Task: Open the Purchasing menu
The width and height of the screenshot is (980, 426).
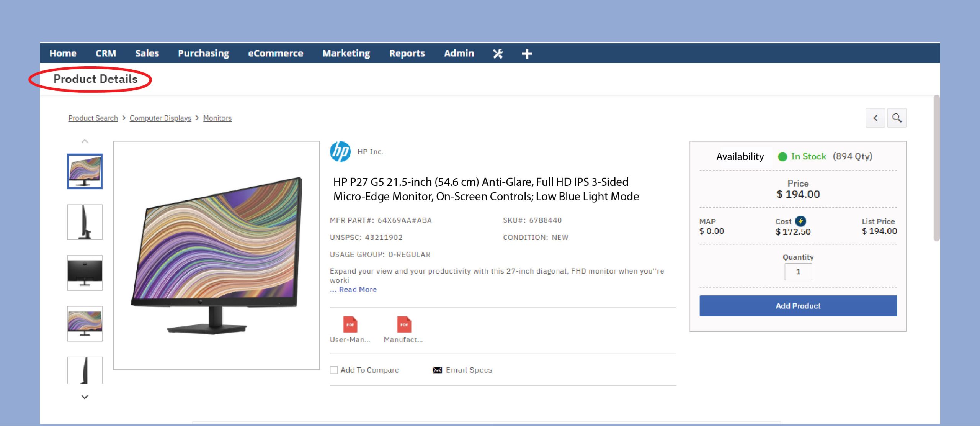Action: click(x=203, y=53)
